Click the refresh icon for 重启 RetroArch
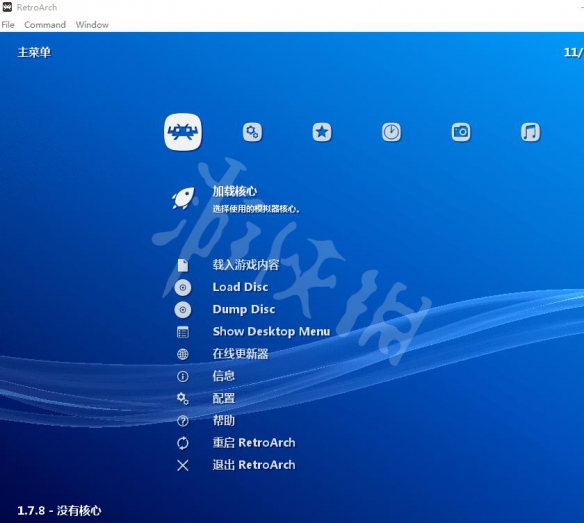This screenshot has width=584, height=523. coord(183,443)
